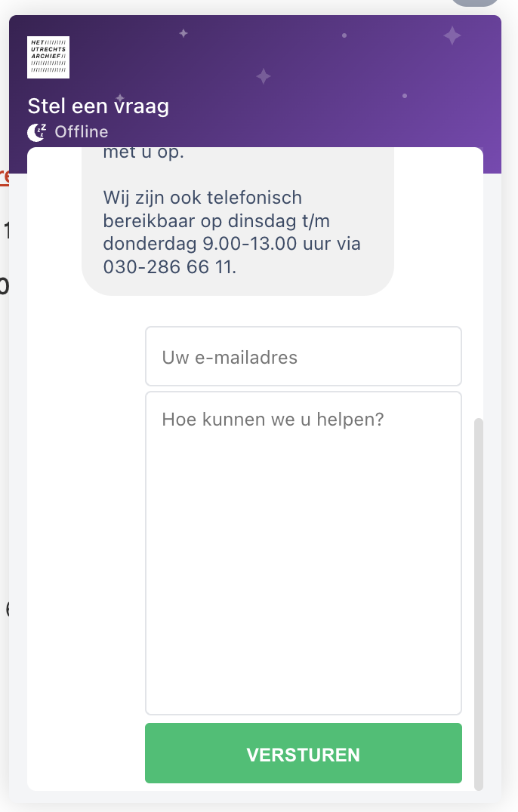
Task: Click the gray chat toggle above the widget
Action: 476,3
